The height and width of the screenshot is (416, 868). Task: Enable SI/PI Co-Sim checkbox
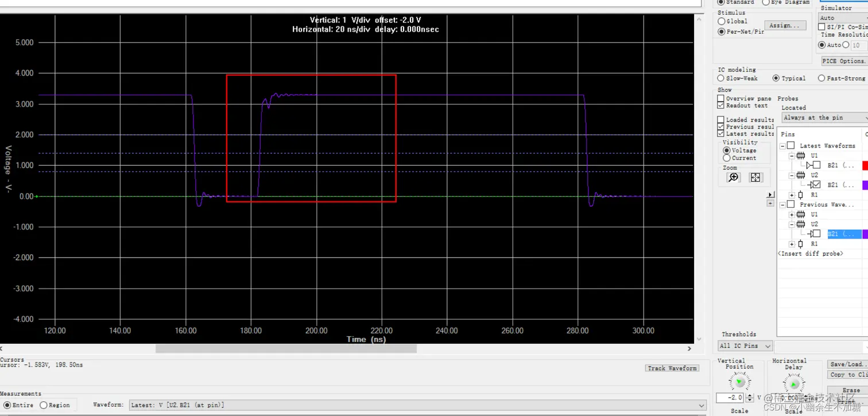(822, 27)
